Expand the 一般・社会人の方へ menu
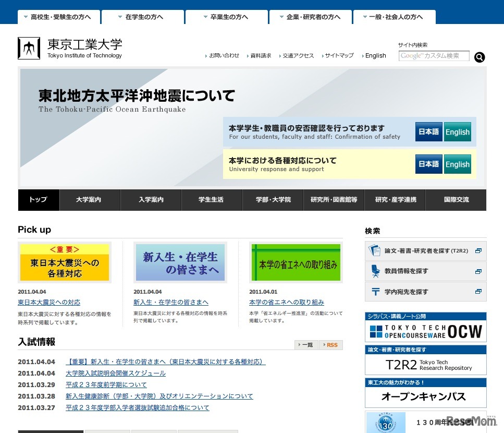This screenshot has height=433, width=504. (x=395, y=16)
